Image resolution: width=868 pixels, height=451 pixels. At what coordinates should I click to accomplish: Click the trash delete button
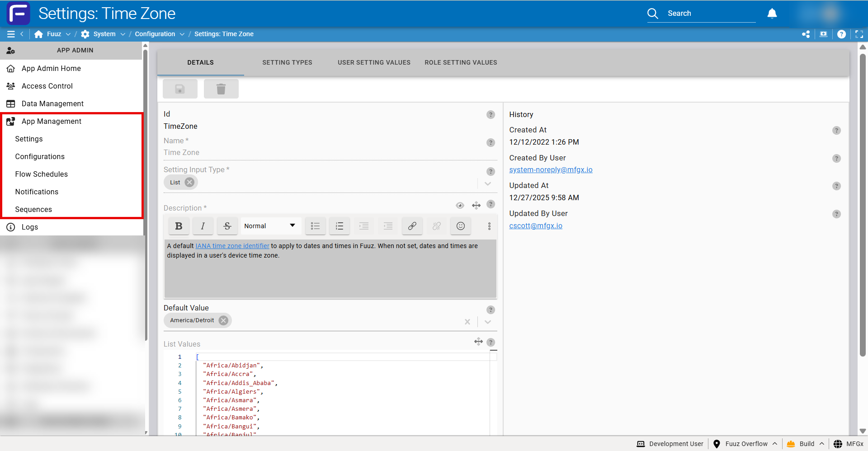[x=221, y=89]
